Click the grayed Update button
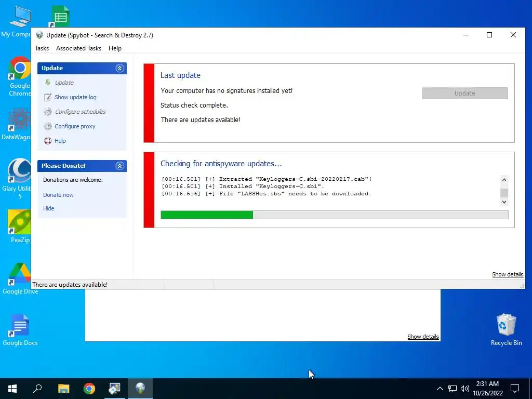 click(x=465, y=94)
